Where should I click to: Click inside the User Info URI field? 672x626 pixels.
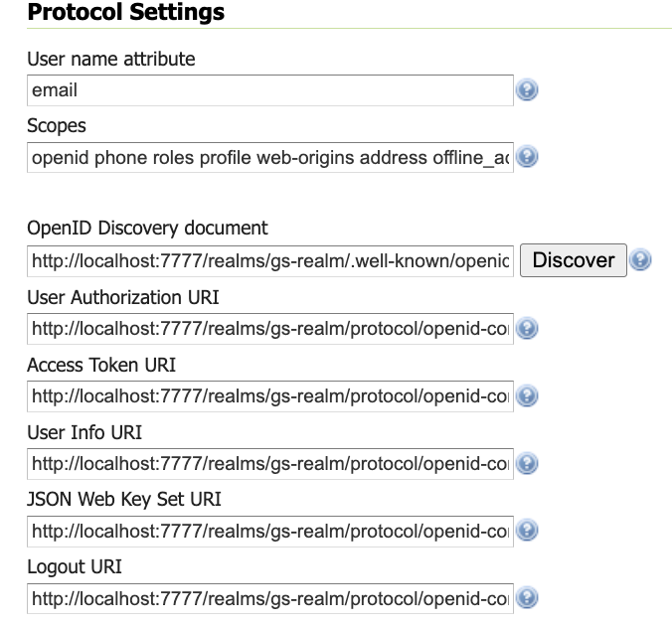270,463
